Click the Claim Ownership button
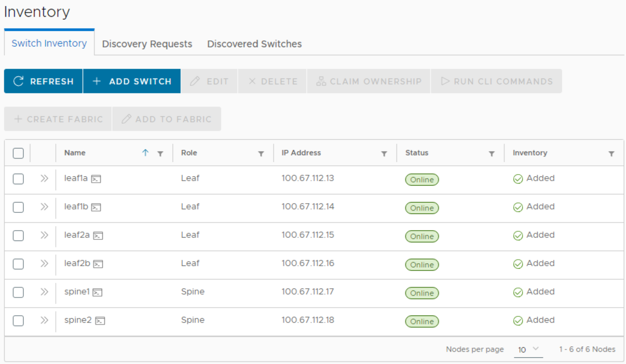The height and width of the screenshot is (364, 626). coord(369,81)
